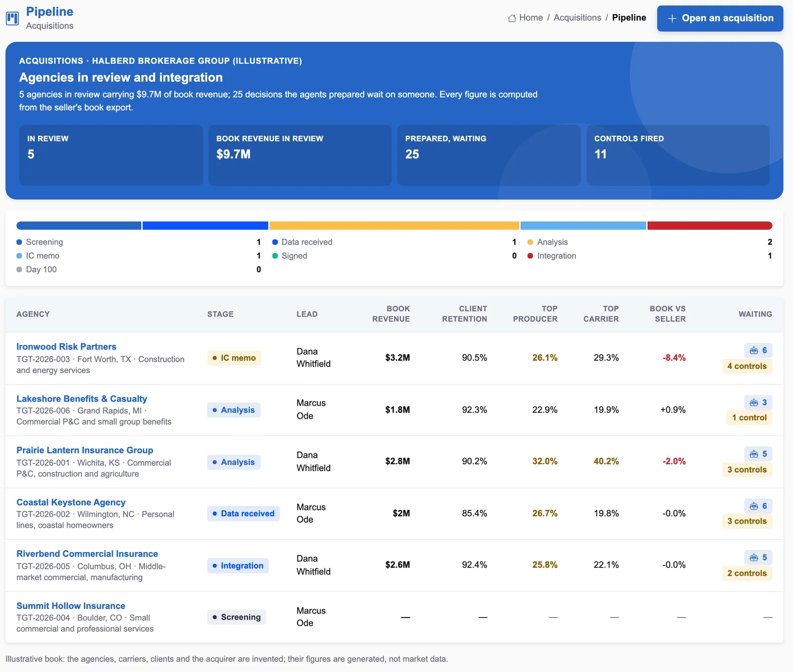Click the Book Revenue column header
The width and height of the screenshot is (793, 672).
pyautogui.click(x=391, y=314)
